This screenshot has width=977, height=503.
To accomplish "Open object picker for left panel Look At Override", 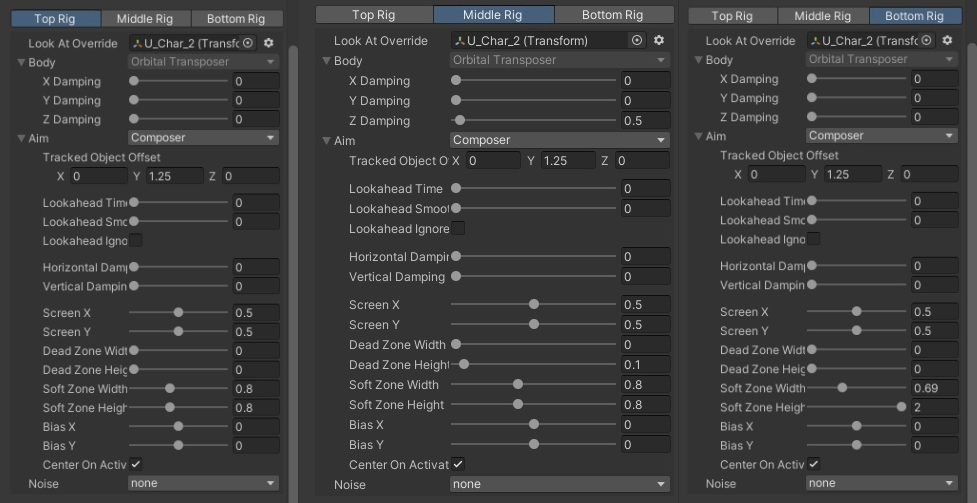I will point(248,43).
